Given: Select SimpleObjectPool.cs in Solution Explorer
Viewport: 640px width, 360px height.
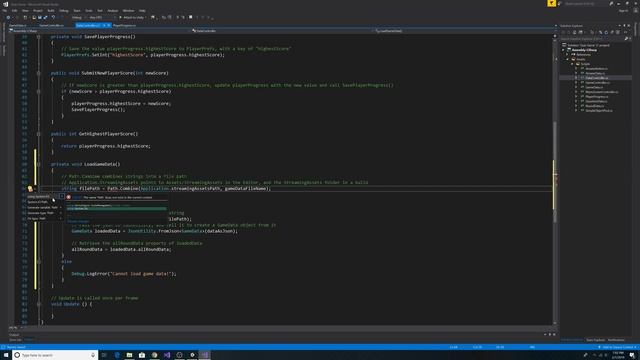Looking at the screenshot, I should click(598, 110).
